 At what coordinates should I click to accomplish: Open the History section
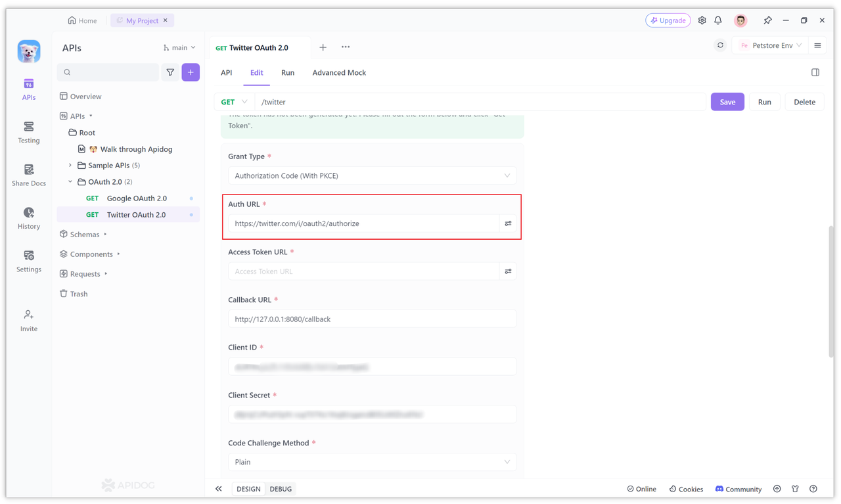(x=29, y=218)
